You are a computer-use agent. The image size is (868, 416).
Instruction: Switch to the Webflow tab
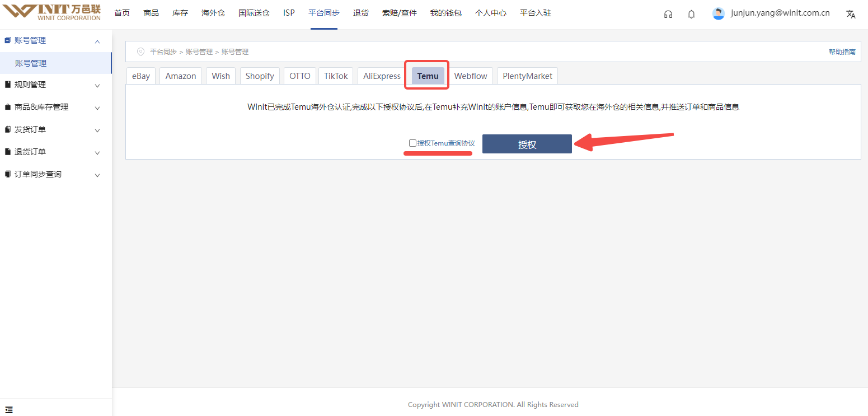[x=471, y=76]
